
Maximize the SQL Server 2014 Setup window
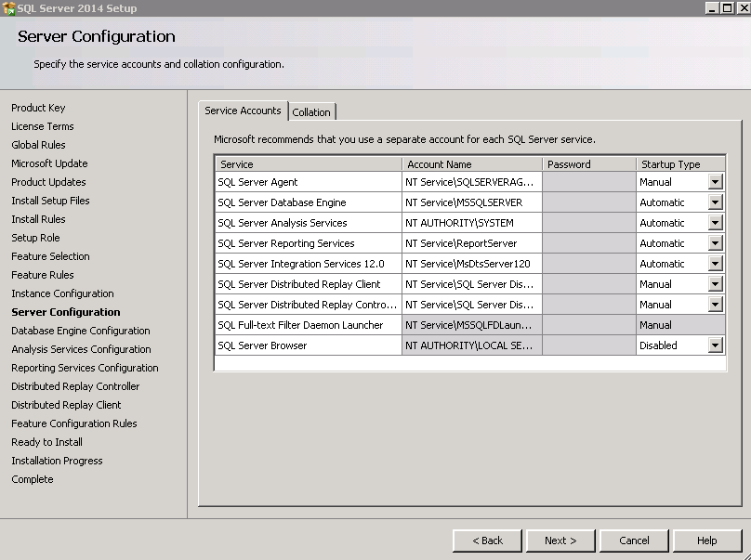pyautogui.click(x=728, y=8)
